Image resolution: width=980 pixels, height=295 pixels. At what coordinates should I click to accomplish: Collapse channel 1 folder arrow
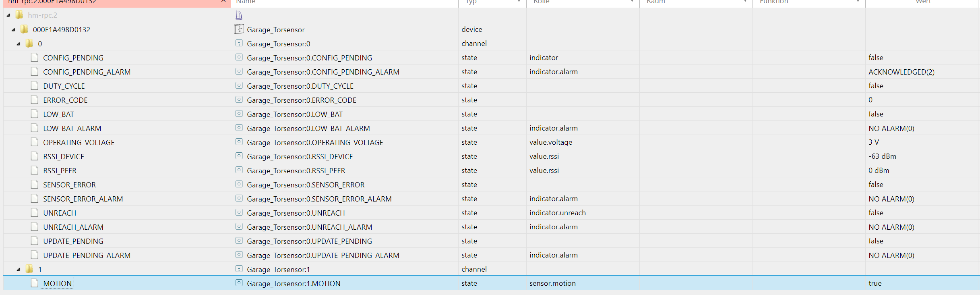[x=19, y=269]
